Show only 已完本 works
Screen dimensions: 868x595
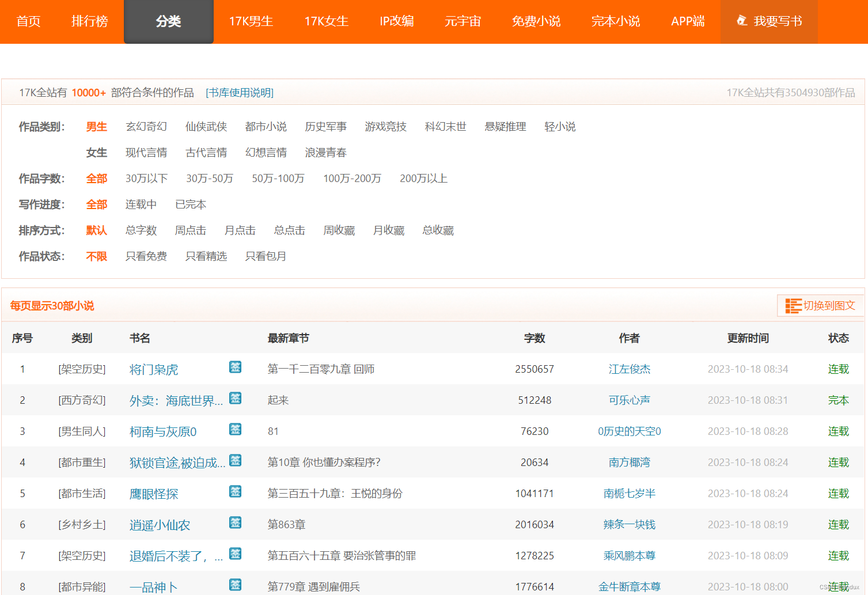point(191,204)
